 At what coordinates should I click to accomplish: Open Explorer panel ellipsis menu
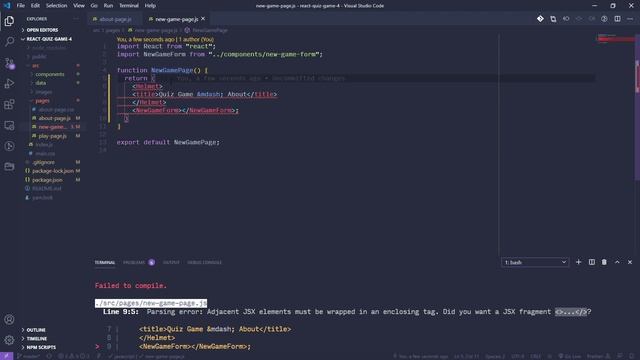(x=76, y=19)
